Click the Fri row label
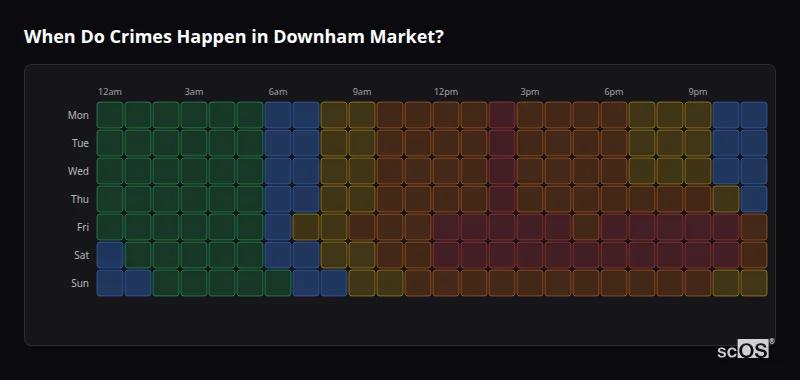The image size is (800, 380). (83, 227)
